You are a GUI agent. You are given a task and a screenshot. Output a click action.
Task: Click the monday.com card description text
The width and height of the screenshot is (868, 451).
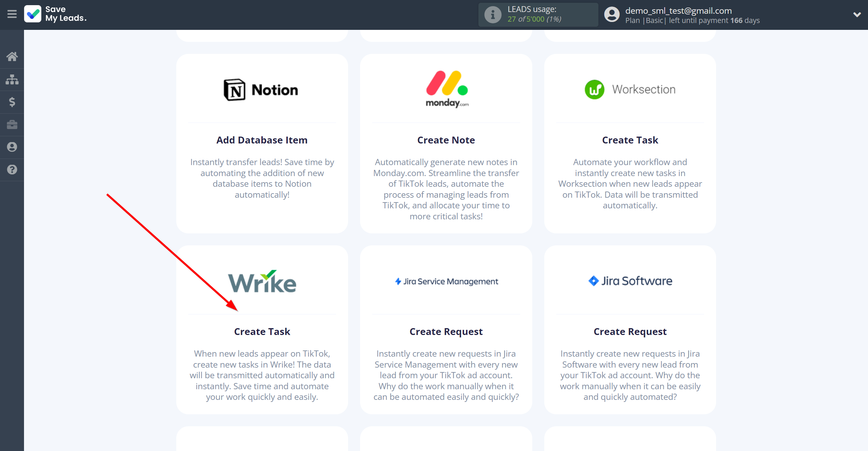[x=446, y=189]
